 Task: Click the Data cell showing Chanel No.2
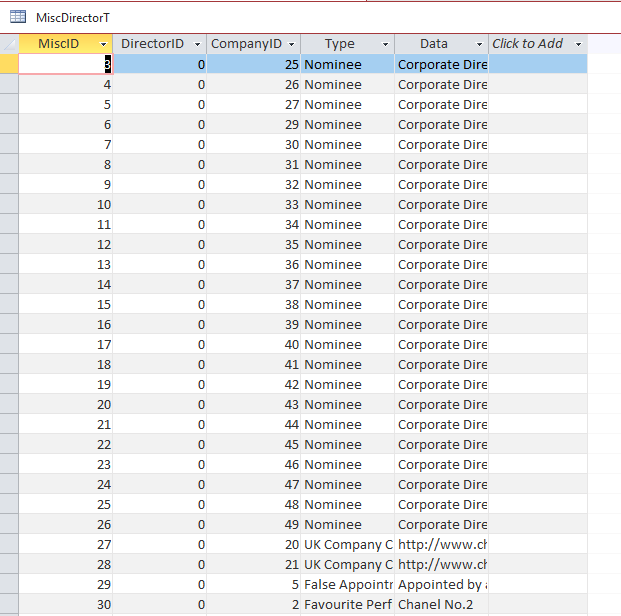click(441, 604)
